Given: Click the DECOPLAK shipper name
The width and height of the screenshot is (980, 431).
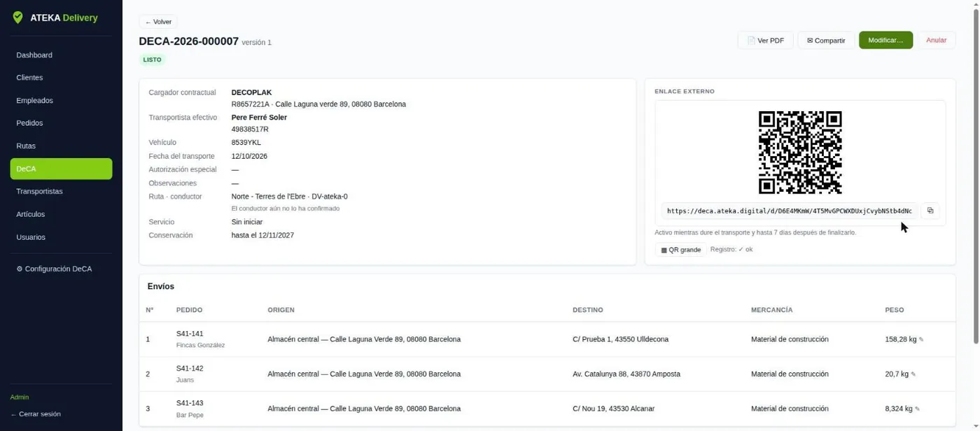Looking at the screenshot, I should [x=251, y=92].
